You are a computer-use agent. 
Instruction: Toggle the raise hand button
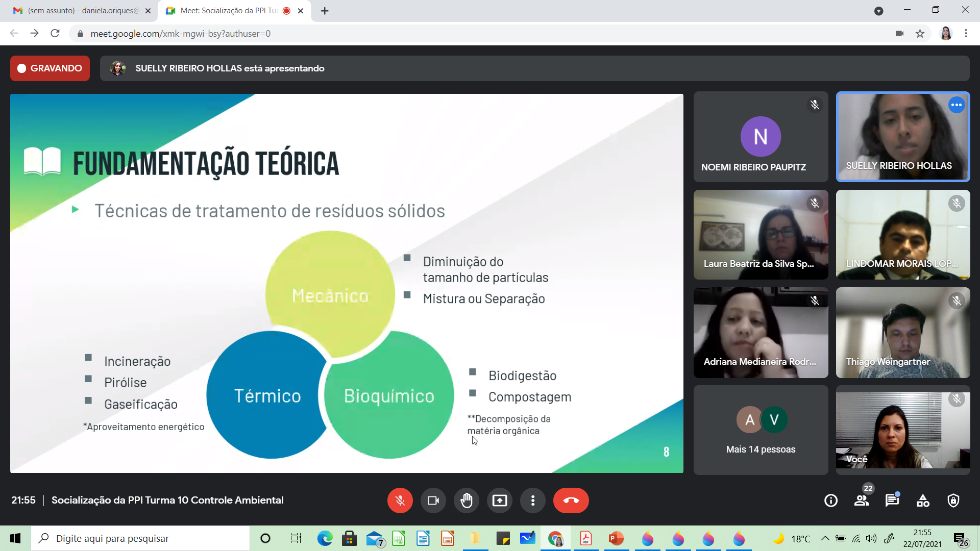pyautogui.click(x=466, y=500)
